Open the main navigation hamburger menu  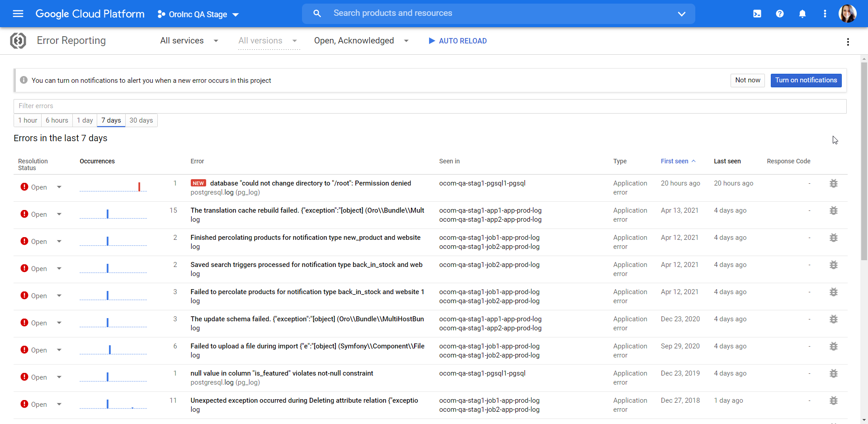pos(18,14)
